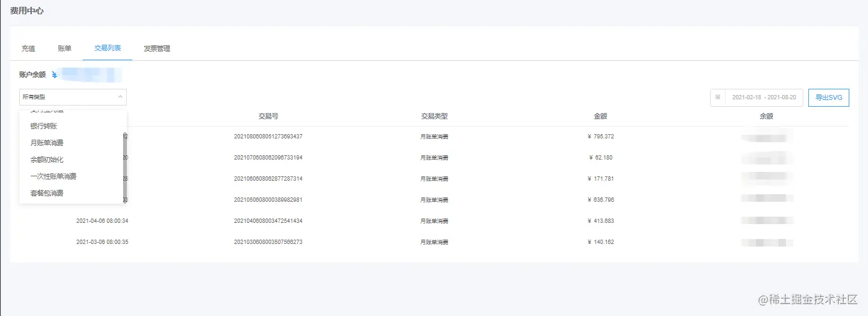This screenshot has height=316, width=868.
Task: Select the 交易列表 tab
Action: [108, 48]
